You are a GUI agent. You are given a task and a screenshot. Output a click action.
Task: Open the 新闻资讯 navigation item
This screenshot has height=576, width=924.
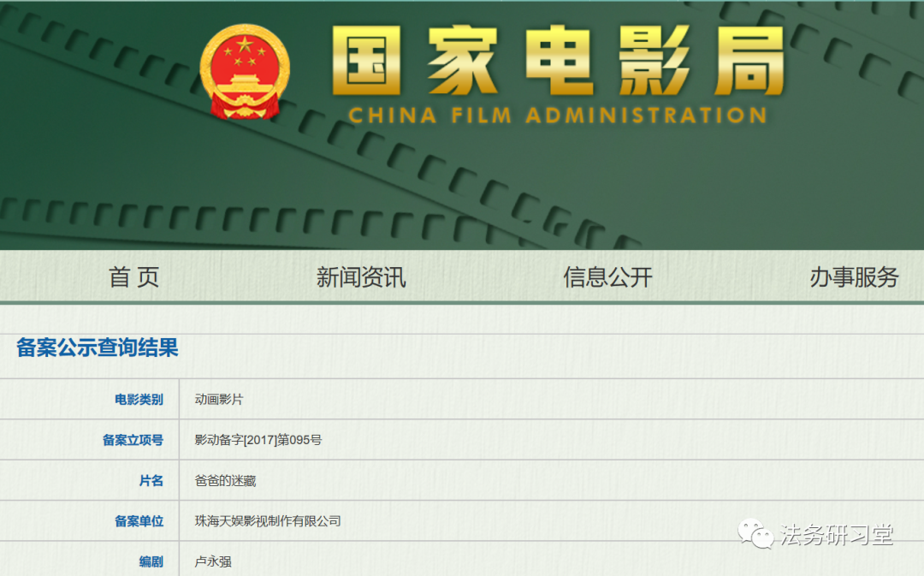point(361,276)
